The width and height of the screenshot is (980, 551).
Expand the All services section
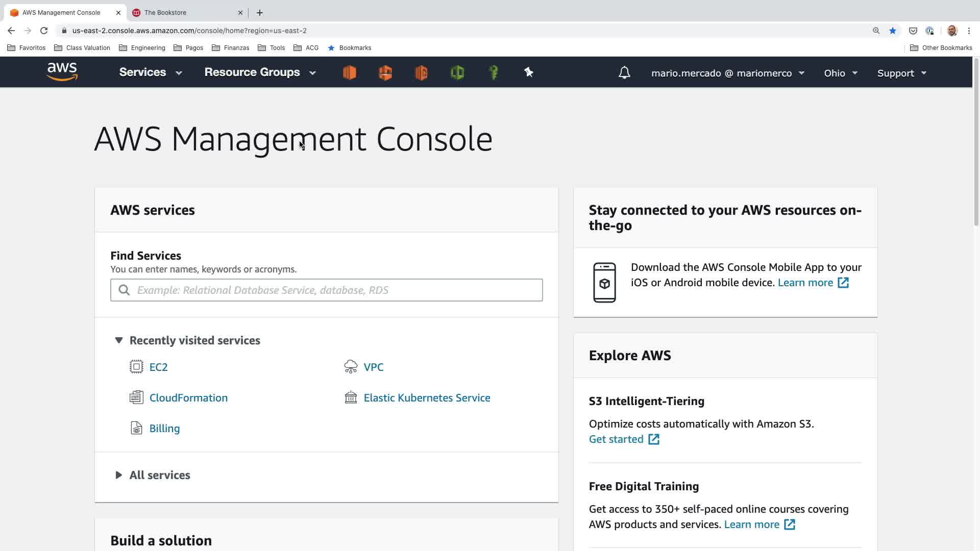tap(159, 475)
